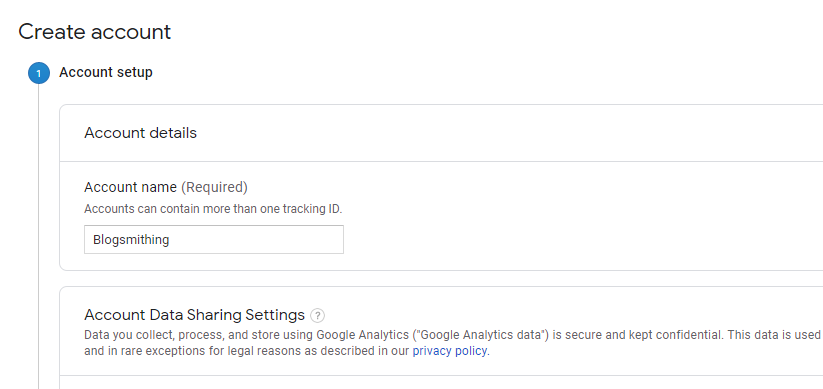Click the vertical stepper line below step 1

[38, 236]
